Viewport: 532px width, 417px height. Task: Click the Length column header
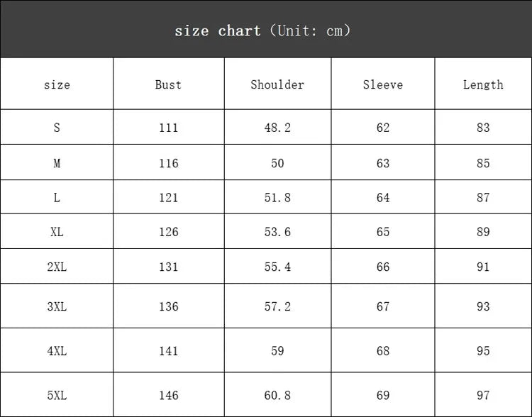click(484, 84)
